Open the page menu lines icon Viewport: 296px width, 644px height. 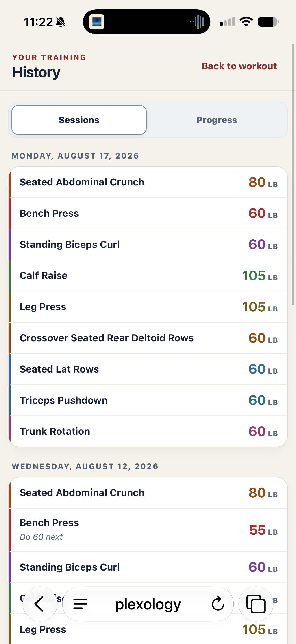click(x=80, y=604)
